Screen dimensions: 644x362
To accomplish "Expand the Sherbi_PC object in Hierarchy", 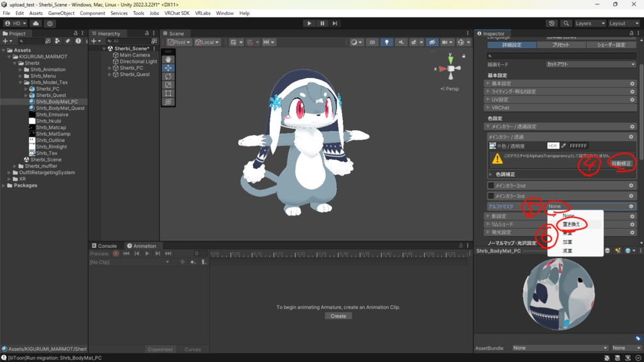I will [x=109, y=68].
